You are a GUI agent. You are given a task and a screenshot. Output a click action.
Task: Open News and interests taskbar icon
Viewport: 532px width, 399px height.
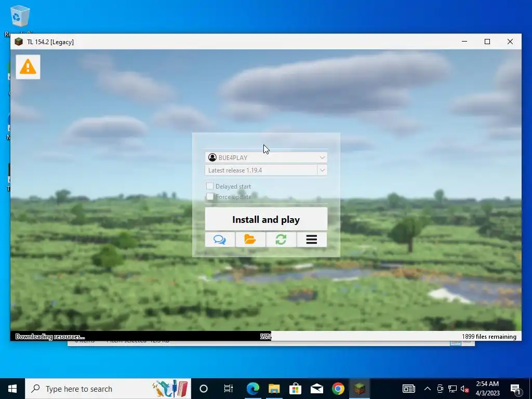coord(408,389)
